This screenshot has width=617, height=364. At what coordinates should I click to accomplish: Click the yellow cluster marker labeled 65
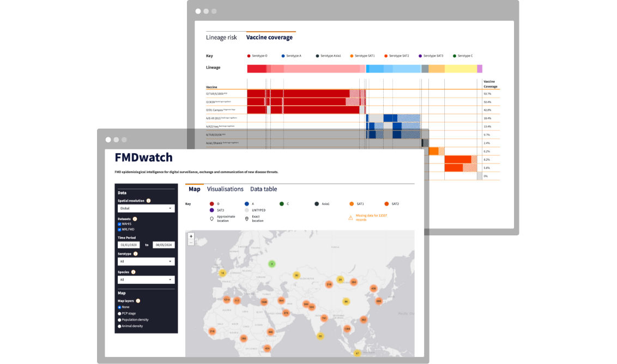coord(320,336)
